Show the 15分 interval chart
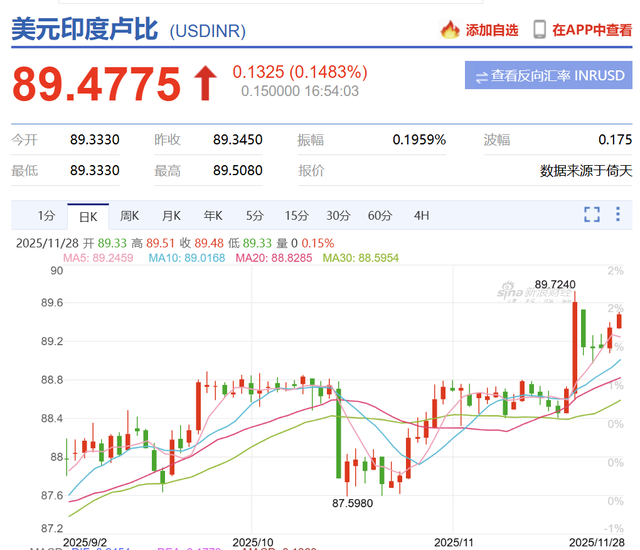The height and width of the screenshot is (550, 640). (296, 215)
